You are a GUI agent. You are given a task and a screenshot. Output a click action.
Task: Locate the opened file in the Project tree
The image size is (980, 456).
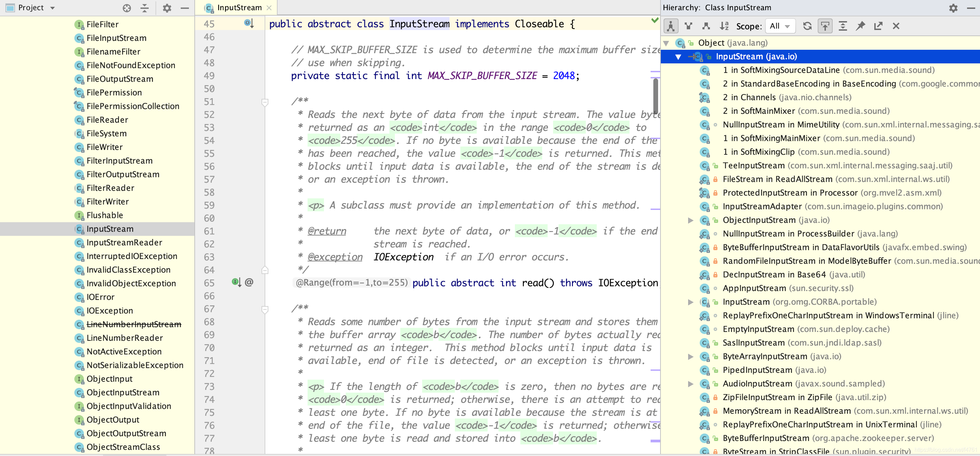pos(127,7)
